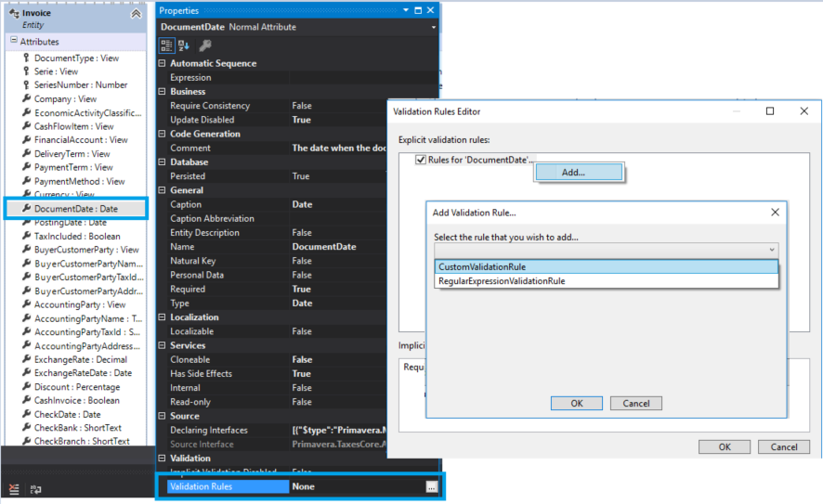Confirm with OK in Add Validation Rule dialog

click(576, 404)
